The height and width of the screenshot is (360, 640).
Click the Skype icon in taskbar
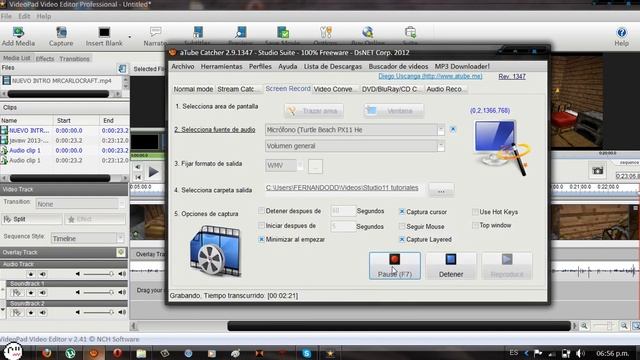pos(307,353)
